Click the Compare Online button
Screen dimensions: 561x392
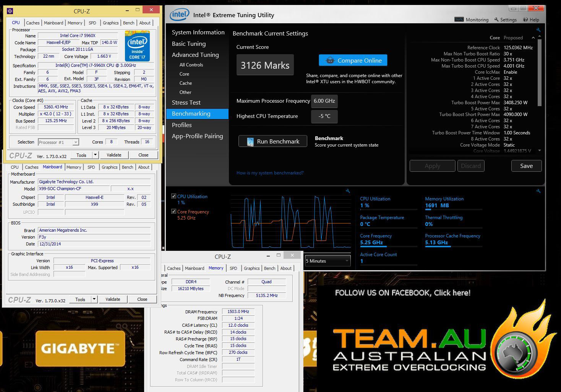click(x=353, y=60)
